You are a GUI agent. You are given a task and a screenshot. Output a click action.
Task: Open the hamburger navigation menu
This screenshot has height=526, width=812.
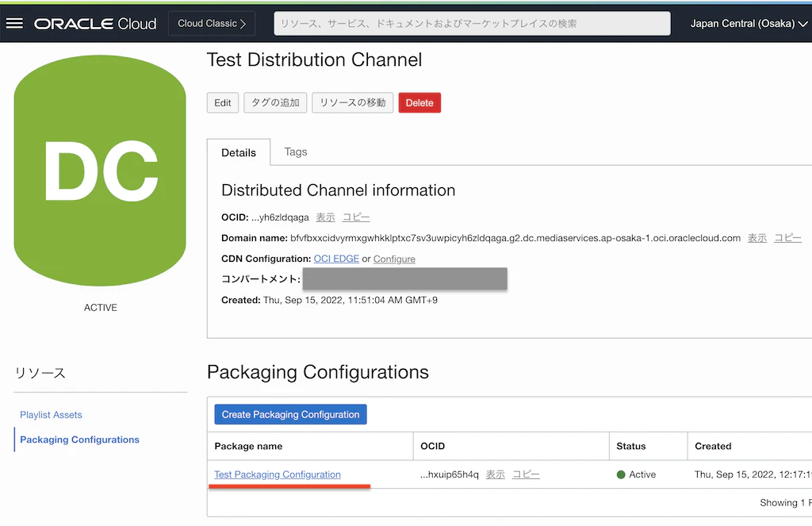14,23
